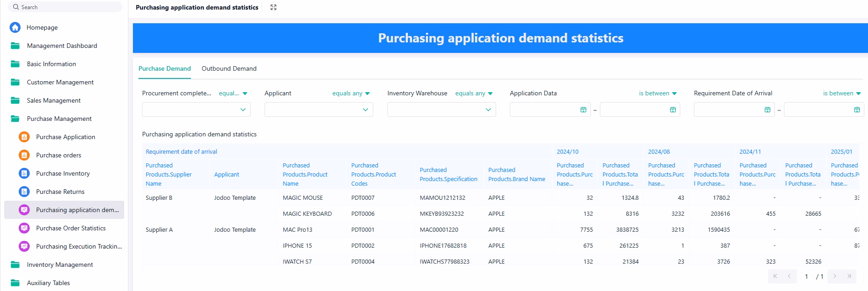Go to the next table page

coord(835,276)
